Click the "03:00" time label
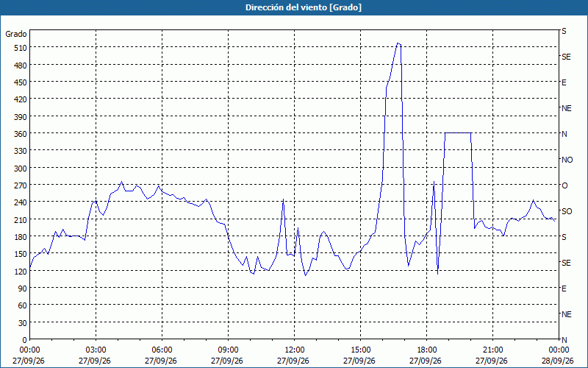This screenshot has height=368, width=588. click(x=96, y=350)
